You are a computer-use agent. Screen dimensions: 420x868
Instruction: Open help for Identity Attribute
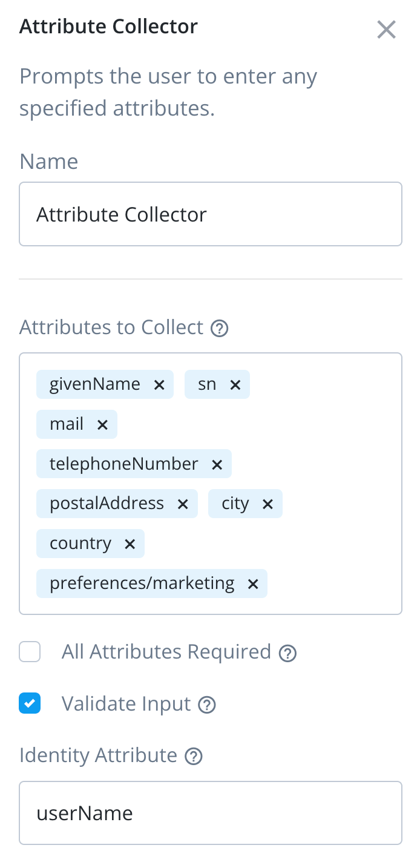point(193,755)
